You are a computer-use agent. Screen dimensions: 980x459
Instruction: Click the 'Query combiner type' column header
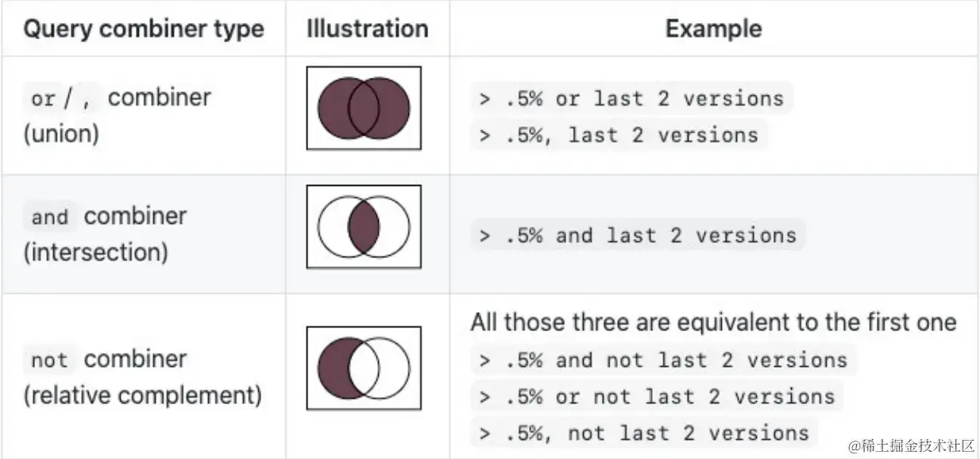[x=144, y=29]
